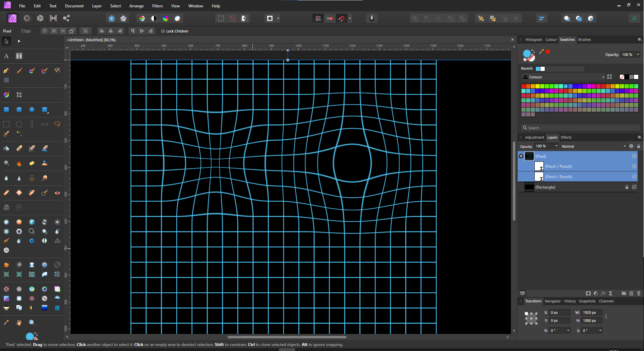Select the Paint Brush tool

[x=19, y=71]
